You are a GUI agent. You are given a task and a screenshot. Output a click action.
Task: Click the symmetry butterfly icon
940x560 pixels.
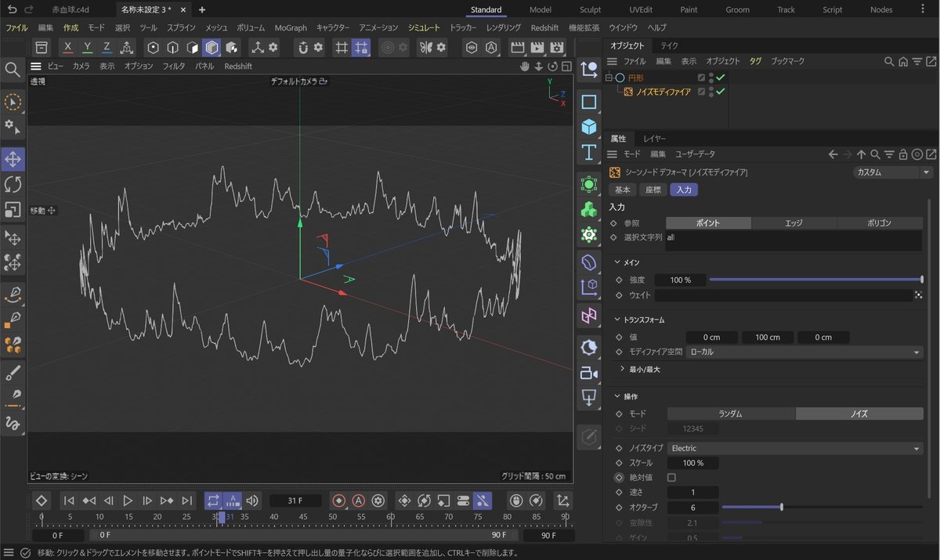tap(425, 47)
